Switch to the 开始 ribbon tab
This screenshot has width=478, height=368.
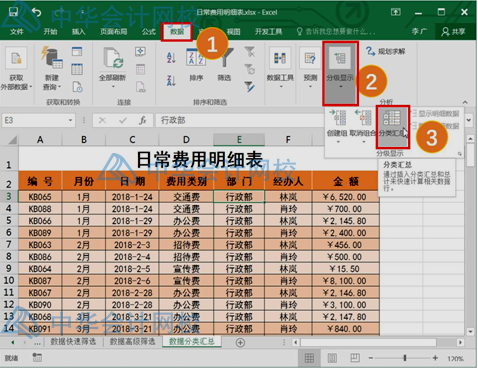coord(50,32)
